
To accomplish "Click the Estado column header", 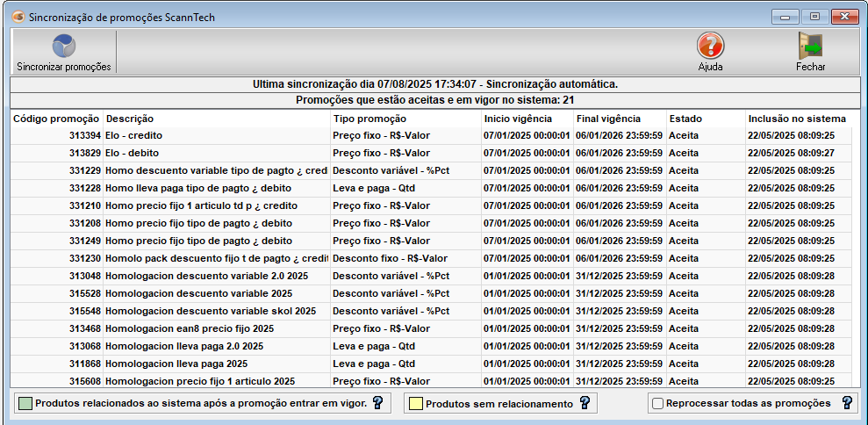I will click(x=704, y=119).
